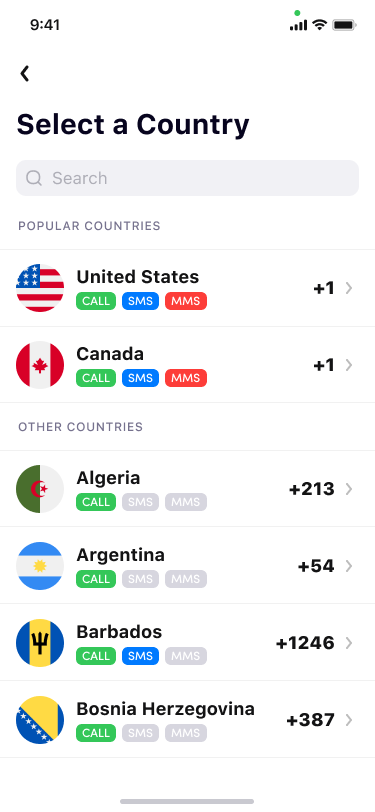Viewport: 375px width, 812px height.
Task: Click the green CALL badge under Argentina
Action: tap(96, 579)
